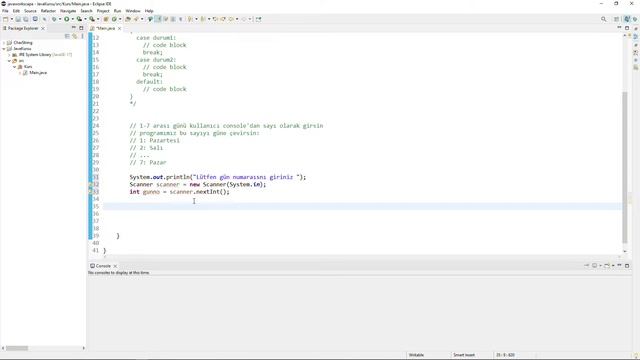Close the Main.java editor tab
This screenshot has height=360, width=640.
click(x=120, y=28)
